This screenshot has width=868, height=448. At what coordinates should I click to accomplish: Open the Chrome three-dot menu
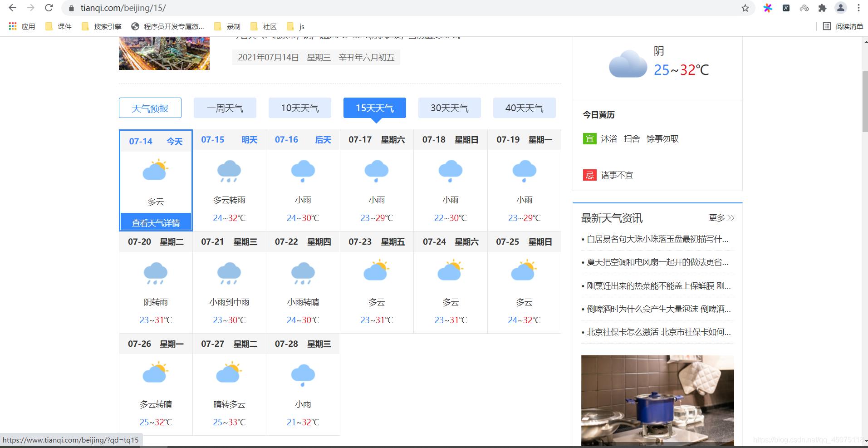[x=860, y=8]
